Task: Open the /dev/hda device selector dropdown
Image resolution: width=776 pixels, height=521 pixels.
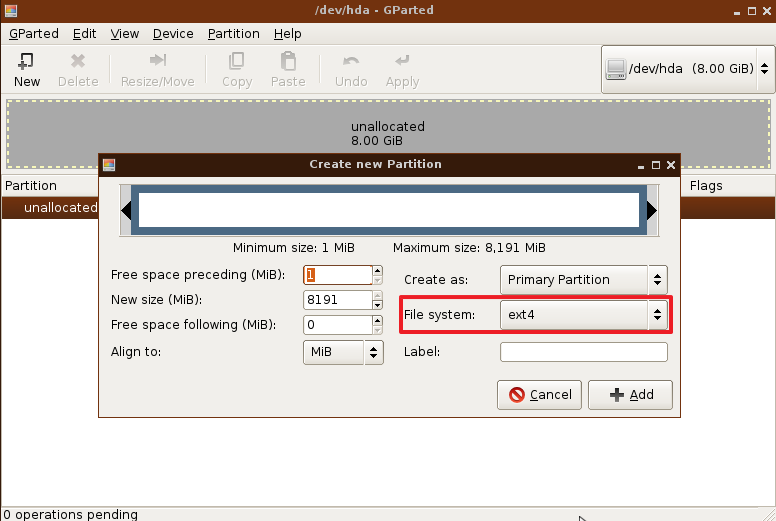Action: coord(688,69)
